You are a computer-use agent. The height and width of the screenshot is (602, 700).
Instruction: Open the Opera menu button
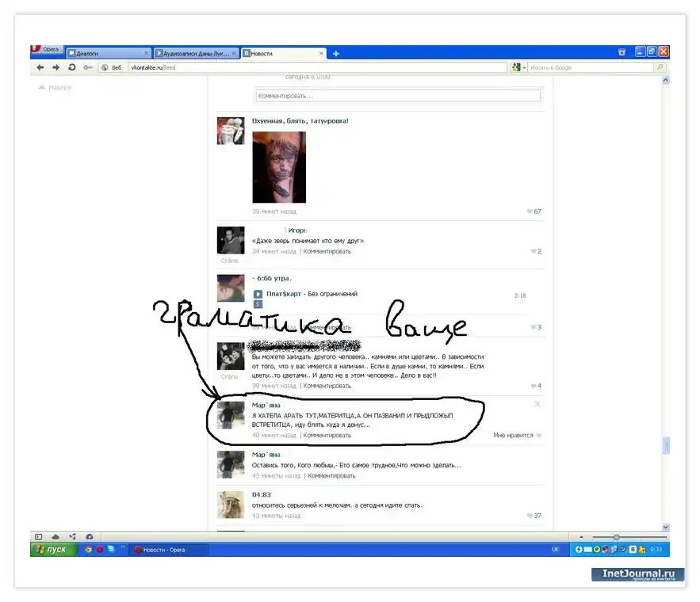pyautogui.click(x=46, y=50)
